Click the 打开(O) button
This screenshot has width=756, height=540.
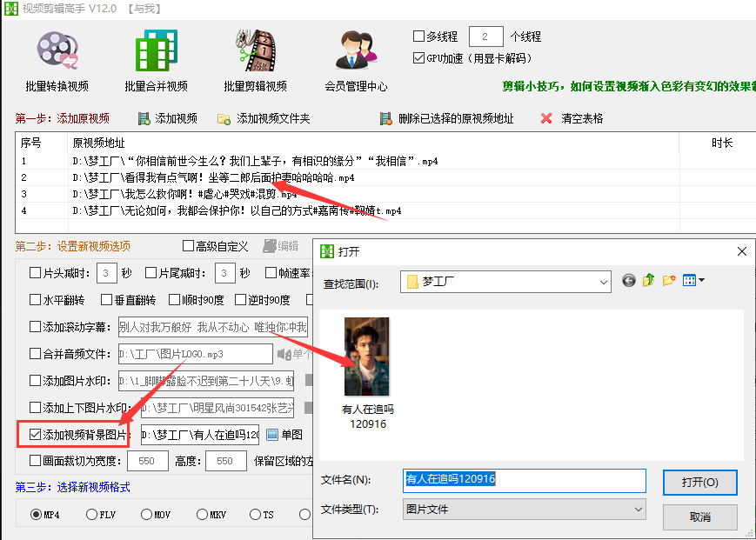699,483
